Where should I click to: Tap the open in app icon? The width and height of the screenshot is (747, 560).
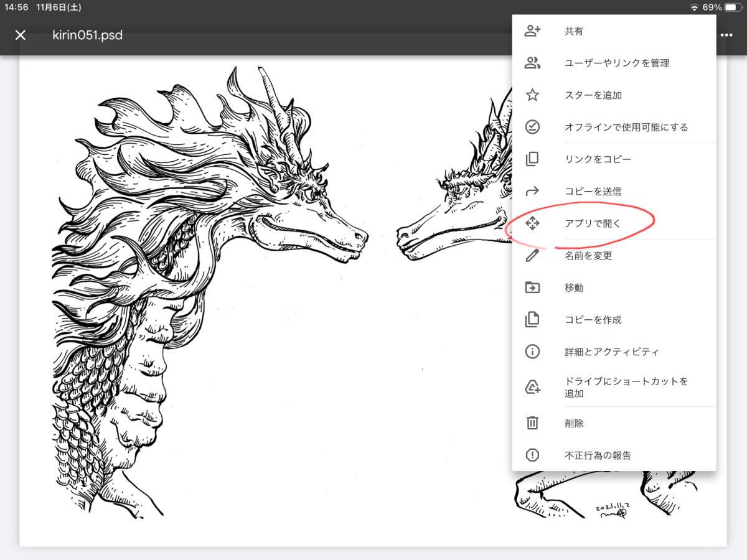pyautogui.click(x=532, y=223)
